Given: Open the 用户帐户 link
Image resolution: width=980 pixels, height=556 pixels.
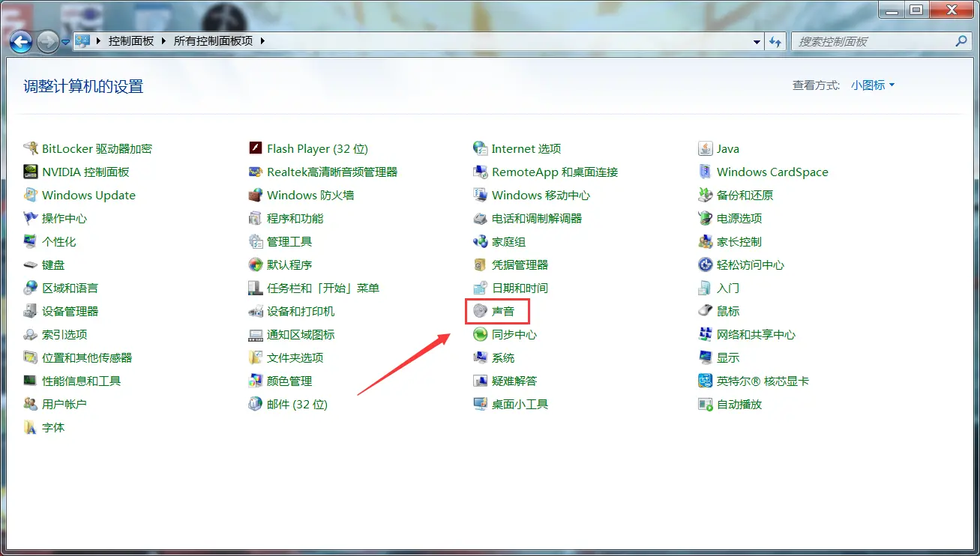Looking at the screenshot, I should click(x=64, y=404).
